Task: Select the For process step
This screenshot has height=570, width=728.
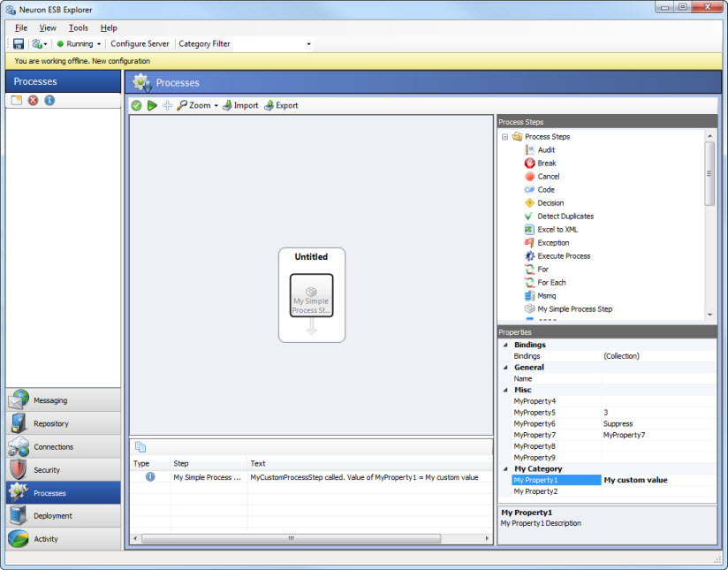Action: 542,269
